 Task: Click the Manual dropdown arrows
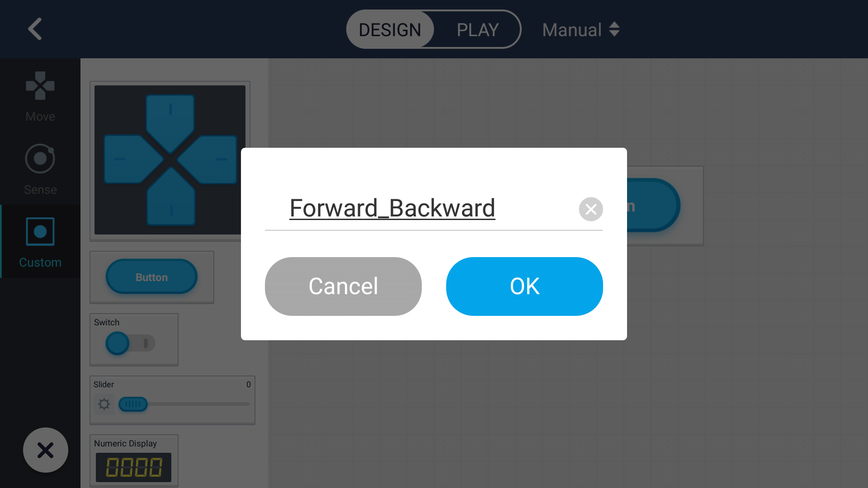pyautogui.click(x=614, y=29)
